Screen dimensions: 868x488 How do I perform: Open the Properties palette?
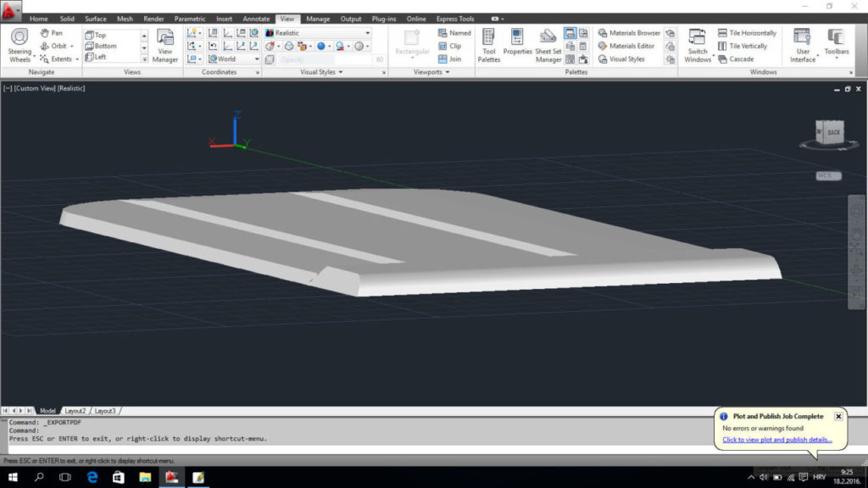[x=517, y=44]
